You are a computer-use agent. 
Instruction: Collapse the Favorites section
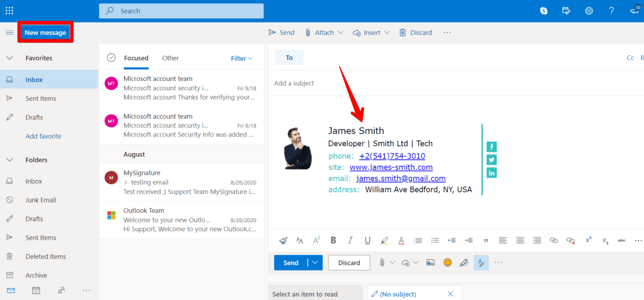(9, 58)
